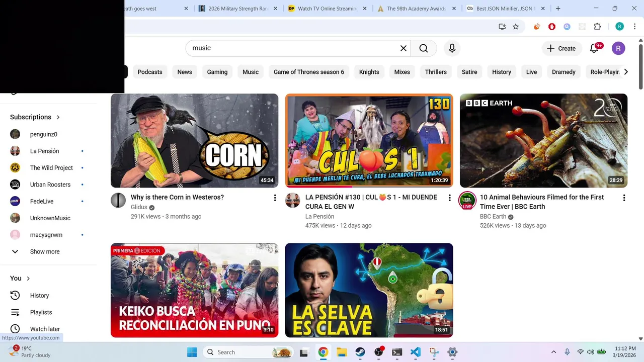This screenshot has width=644, height=362.
Task: Select the Gaming chip
Action: coord(217,72)
